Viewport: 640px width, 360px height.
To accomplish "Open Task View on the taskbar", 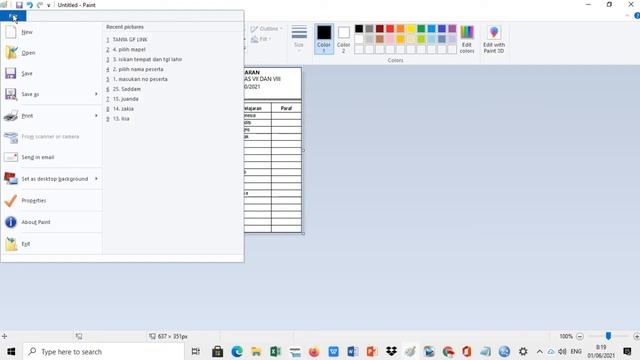I will point(196,351).
